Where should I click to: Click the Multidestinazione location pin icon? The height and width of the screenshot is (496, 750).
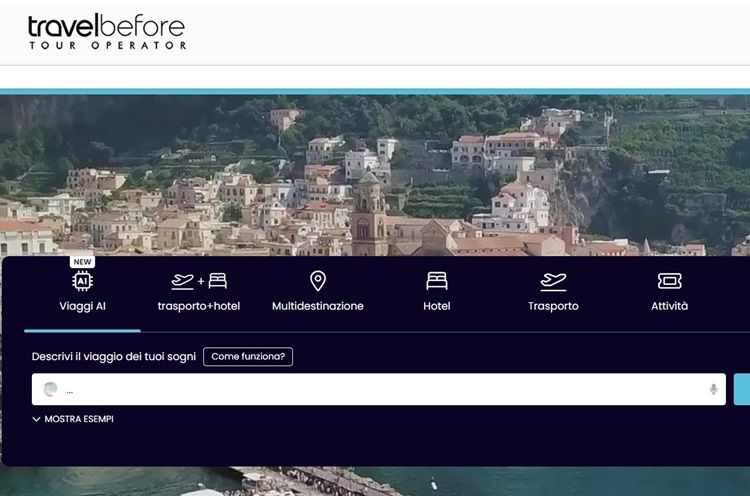[x=318, y=281]
